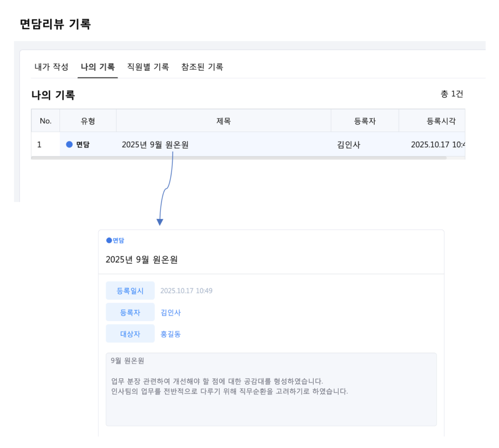Click the 등록자 column header in the table
This screenshot has height=448, width=499.
tap(365, 121)
